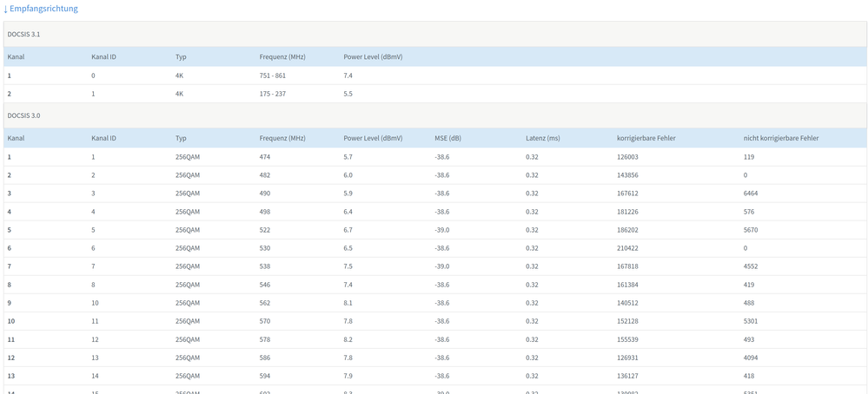Click uncorrectable errors value 6464
Viewport: 868px width, 394px height.
751,194
